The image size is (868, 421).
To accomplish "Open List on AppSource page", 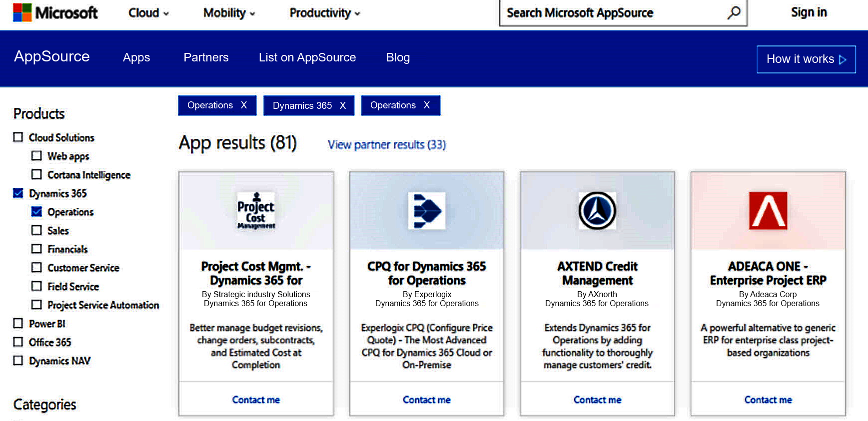I will (307, 57).
